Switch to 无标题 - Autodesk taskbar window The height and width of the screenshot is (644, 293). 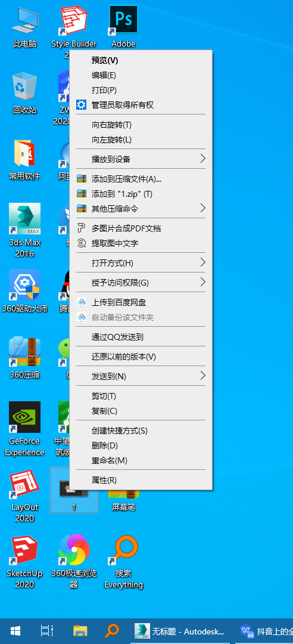[x=180, y=631]
